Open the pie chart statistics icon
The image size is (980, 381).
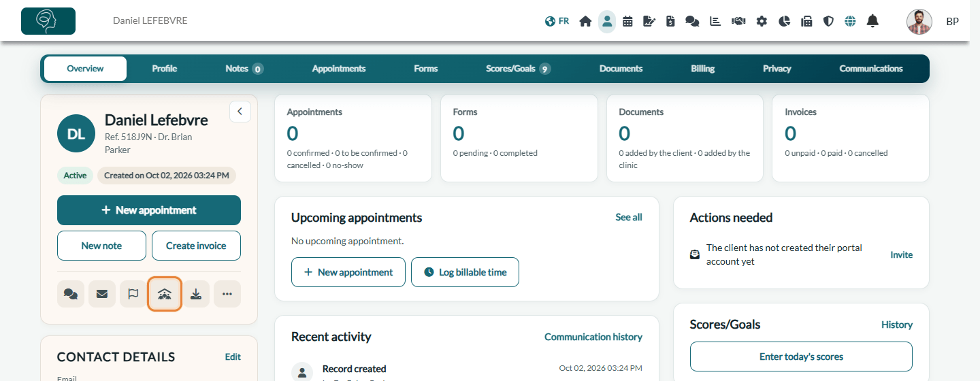(x=784, y=21)
